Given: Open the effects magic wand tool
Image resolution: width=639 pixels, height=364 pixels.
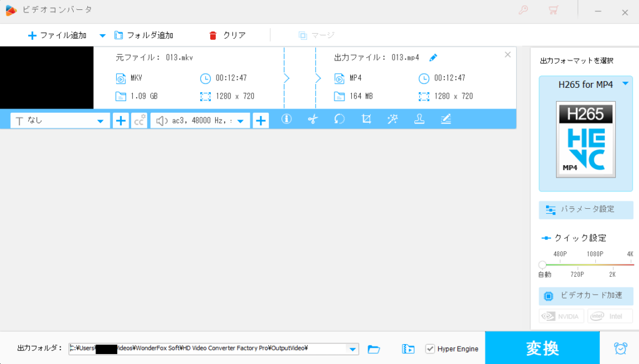Looking at the screenshot, I should pyautogui.click(x=393, y=119).
